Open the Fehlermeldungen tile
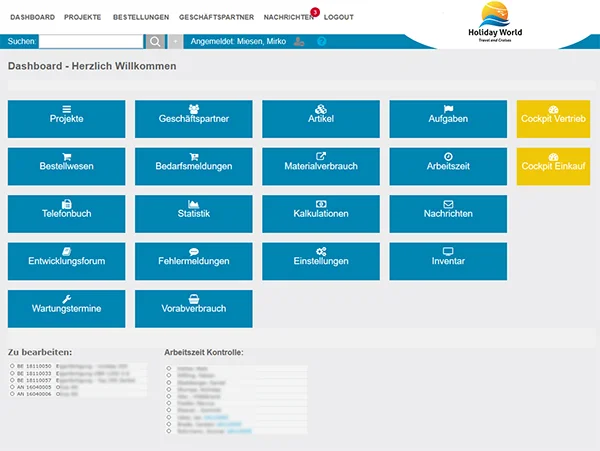Viewport: 600px width, 451px height. coord(194,261)
